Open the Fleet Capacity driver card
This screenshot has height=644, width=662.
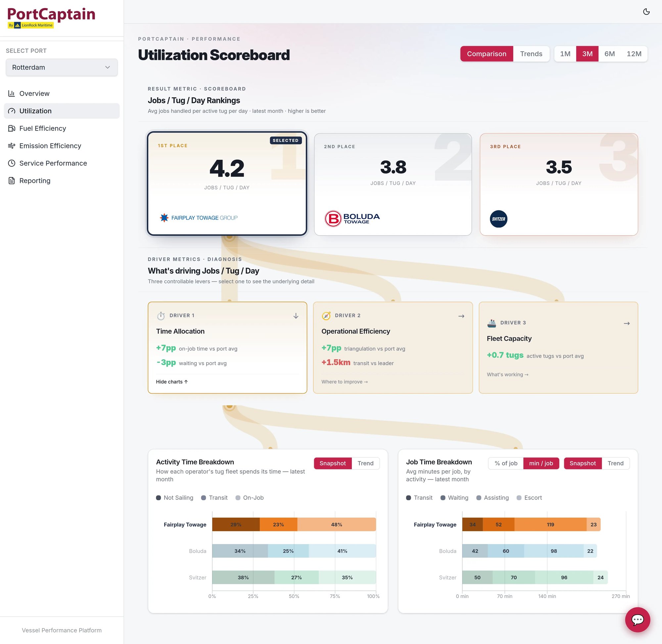558,347
